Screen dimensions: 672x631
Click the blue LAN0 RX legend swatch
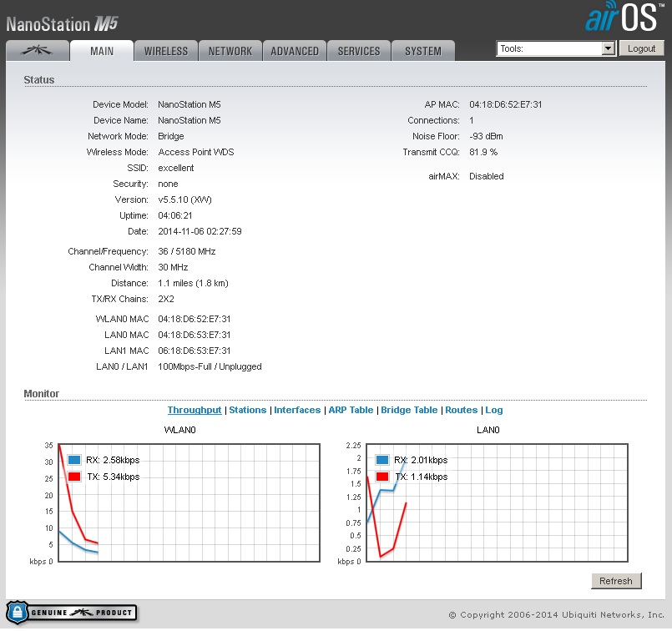382,460
